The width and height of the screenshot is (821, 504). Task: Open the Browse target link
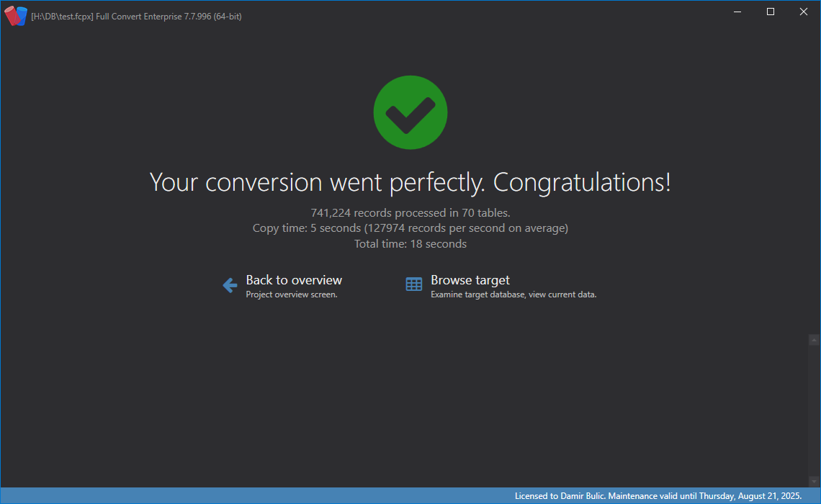(470, 280)
